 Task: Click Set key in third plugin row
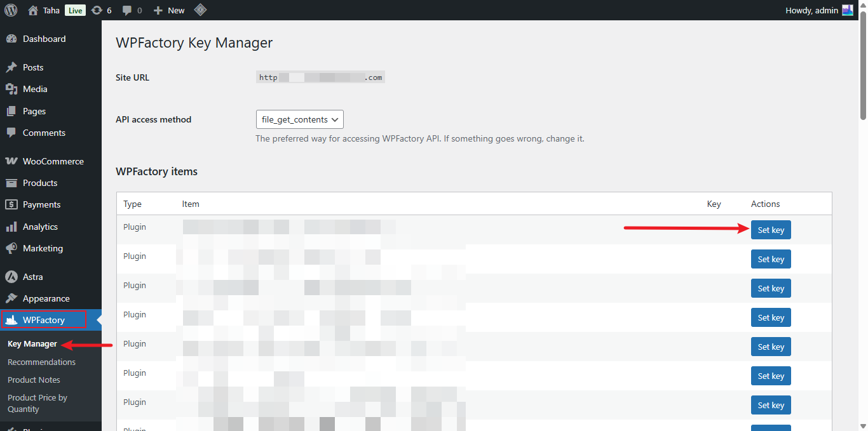(x=771, y=288)
